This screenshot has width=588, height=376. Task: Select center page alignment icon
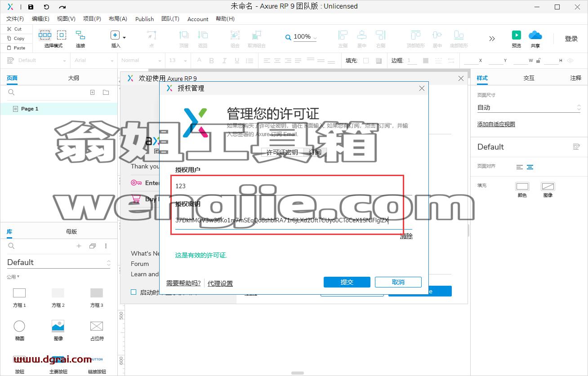tap(530, 167)
